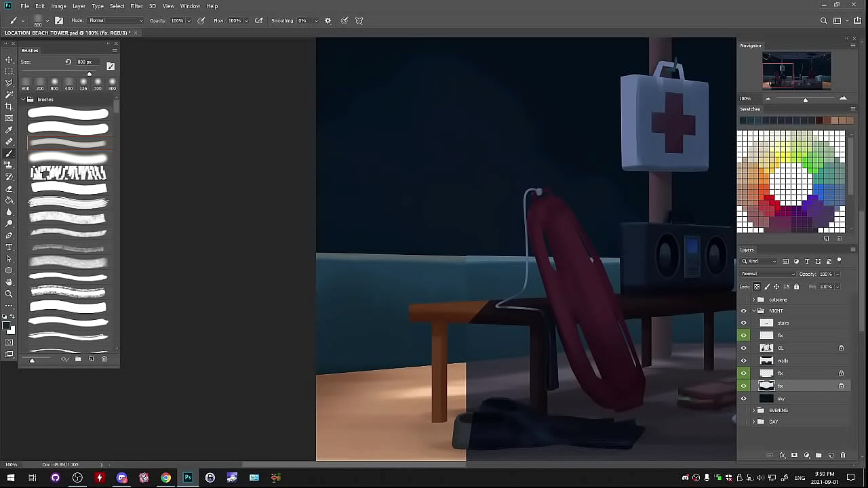Open Photoshop from the Windows taskbar
Image resolution: width=868 pixels, height=488 pixels.
pyautogui.click(x=188, y=478)
